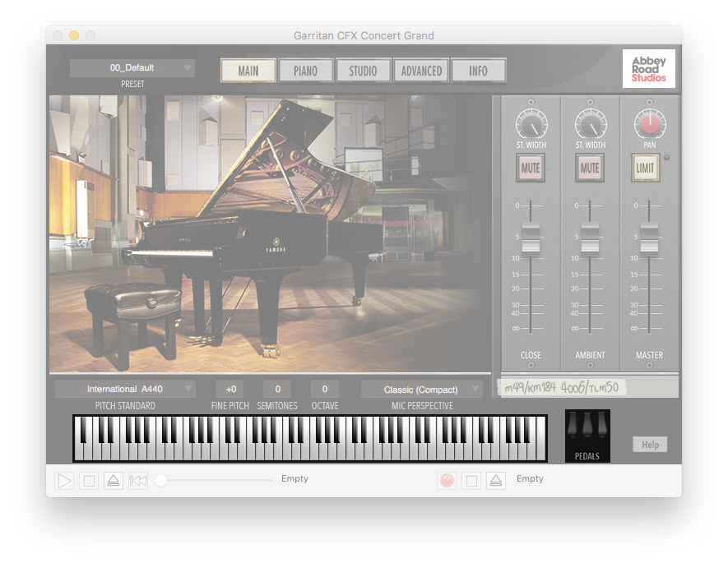The width and height of the screenshot is (728, 563).
Task: Click the Octave value field
Action: (x=325, y=389)
